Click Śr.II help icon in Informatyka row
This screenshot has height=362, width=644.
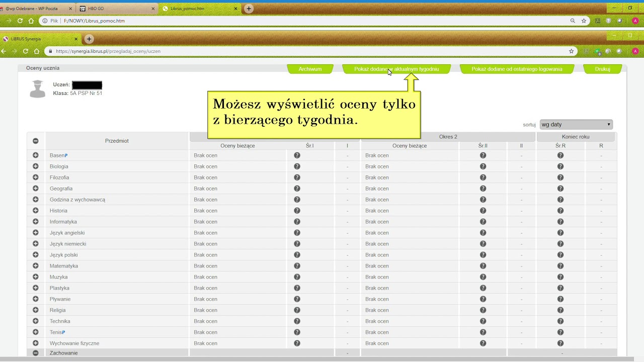(x=483, y=222)
